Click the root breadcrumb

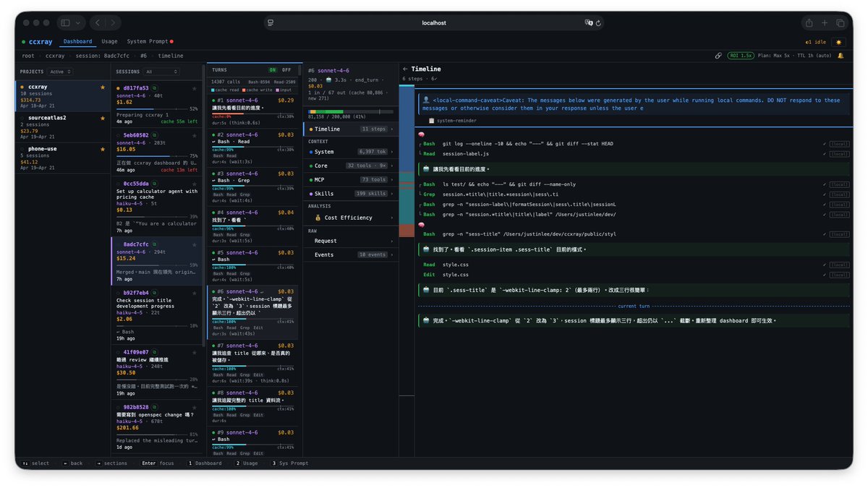pyautogui.click(x=28, y=56)
